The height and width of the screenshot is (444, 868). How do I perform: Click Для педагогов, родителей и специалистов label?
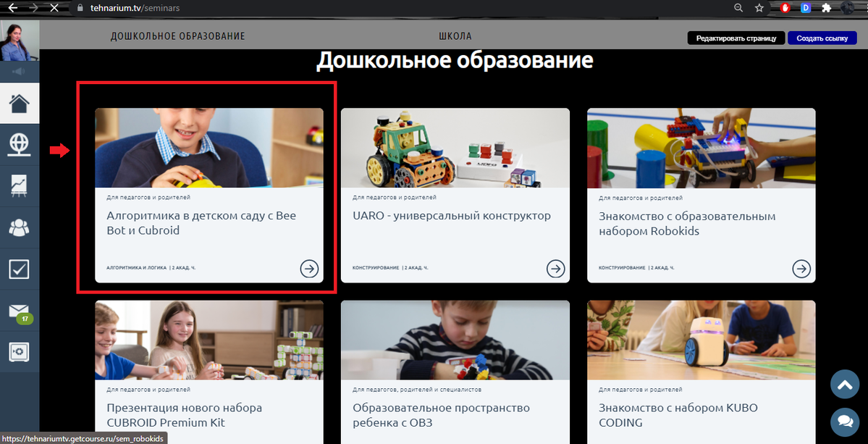(417, 390)
